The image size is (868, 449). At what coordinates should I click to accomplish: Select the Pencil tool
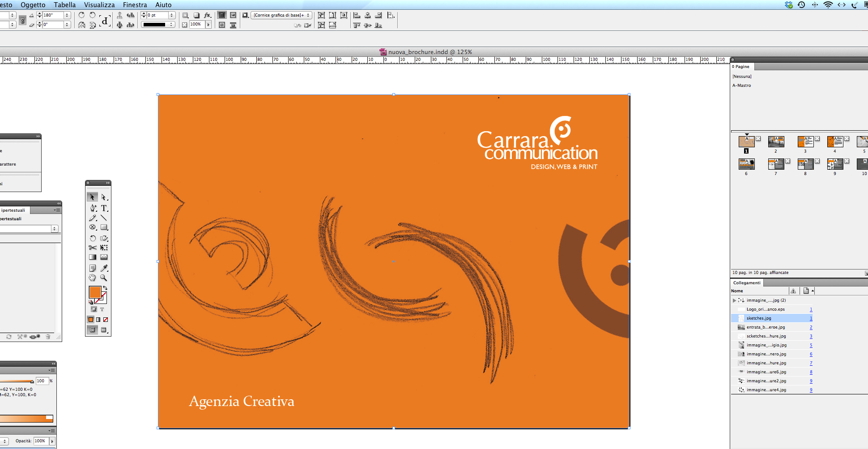pos(93,218)
